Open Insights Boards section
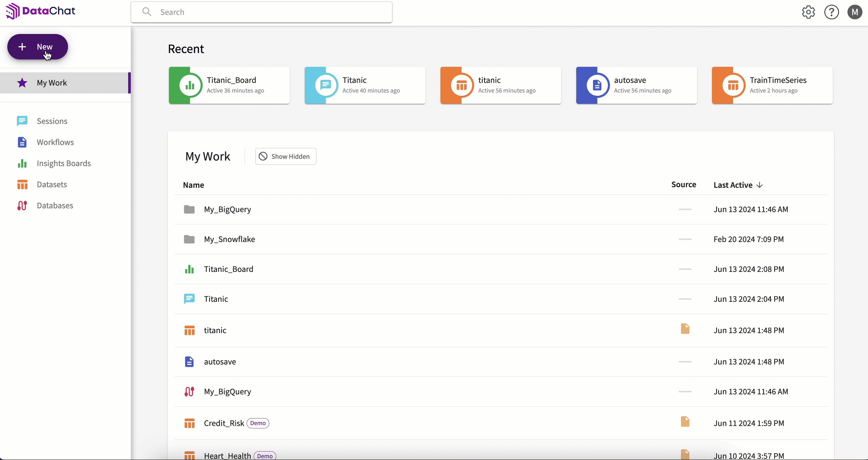This screenshot has height=460, width=868. [x=64, y=163]
